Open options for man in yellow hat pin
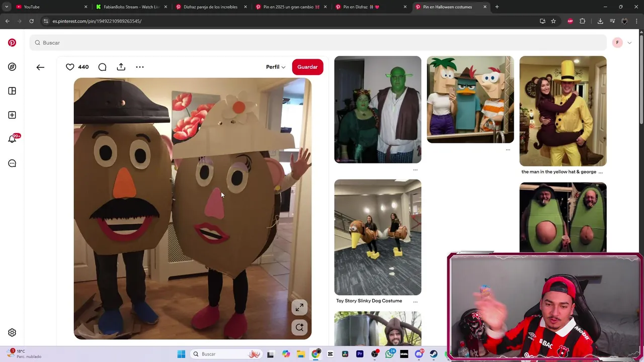Image resolution: width=644 pixels, height=362 pixels. click(x=601, y=172)
